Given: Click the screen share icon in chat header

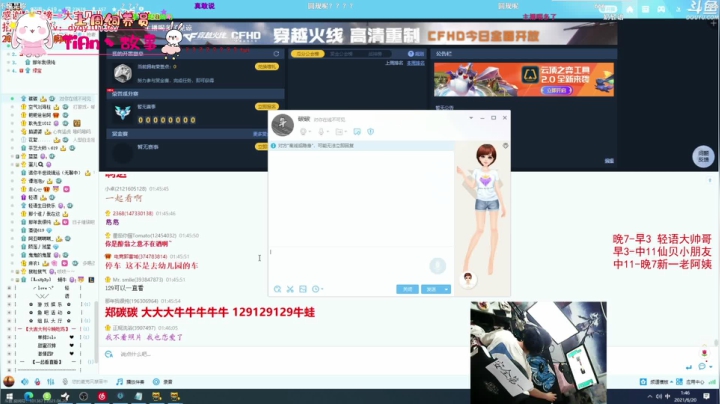Looking at the screenshot, I should 357,132.
